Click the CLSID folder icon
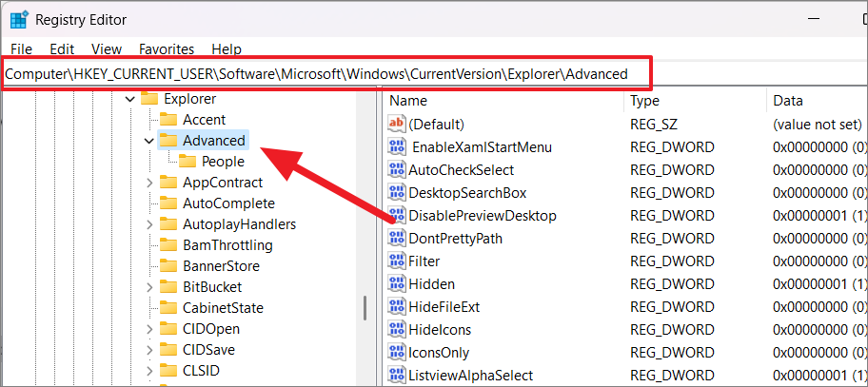 coord(168,371)
